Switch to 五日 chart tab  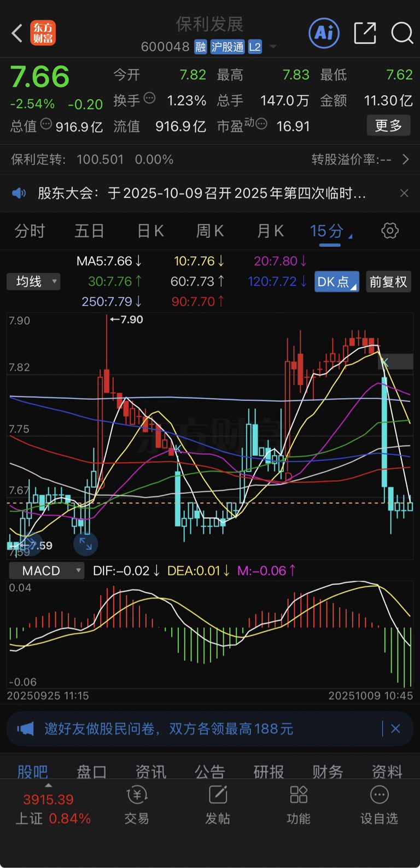click(x=89, y=231)
